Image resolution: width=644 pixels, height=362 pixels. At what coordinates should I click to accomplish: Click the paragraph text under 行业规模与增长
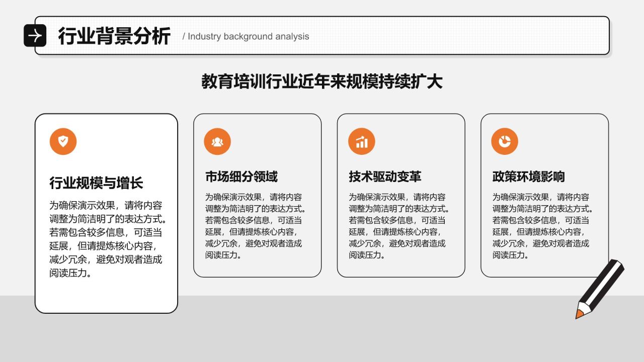click(106, 239)
